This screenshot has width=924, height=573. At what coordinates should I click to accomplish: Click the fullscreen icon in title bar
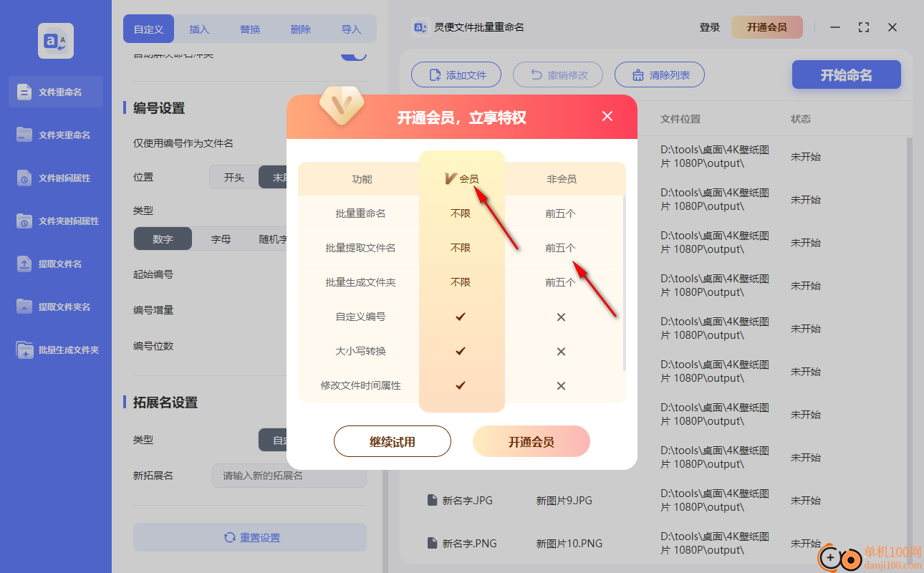click(x=864, y=27)
